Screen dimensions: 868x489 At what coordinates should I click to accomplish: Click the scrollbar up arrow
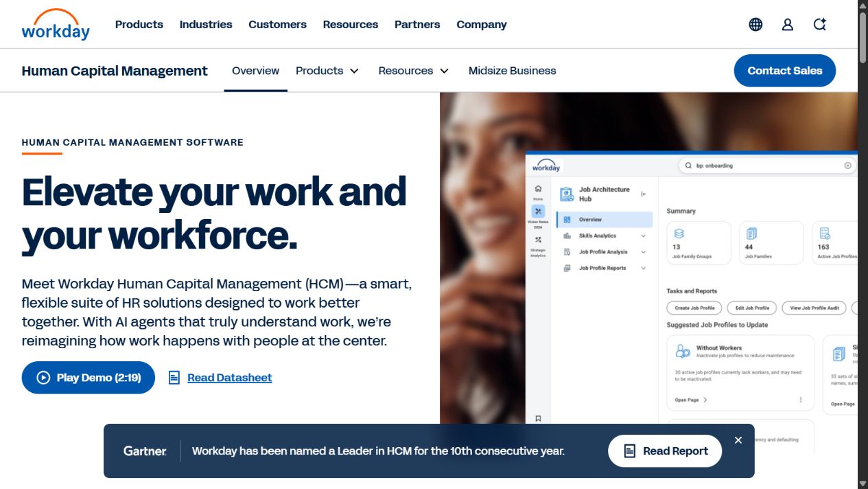pos(863,5)
